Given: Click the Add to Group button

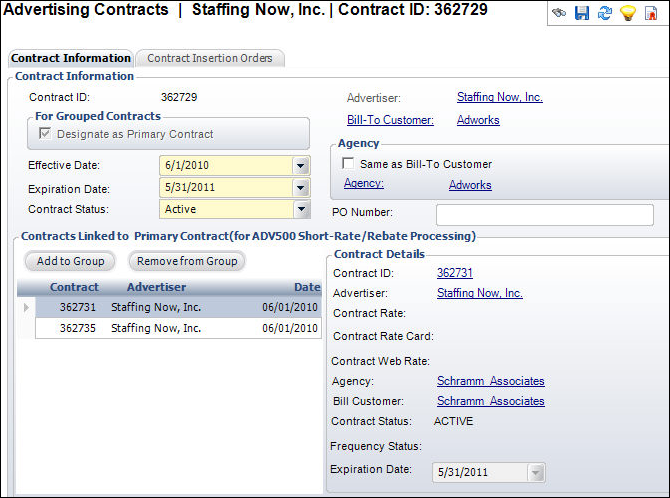Looking at the screenshot, I should (71, 261).
